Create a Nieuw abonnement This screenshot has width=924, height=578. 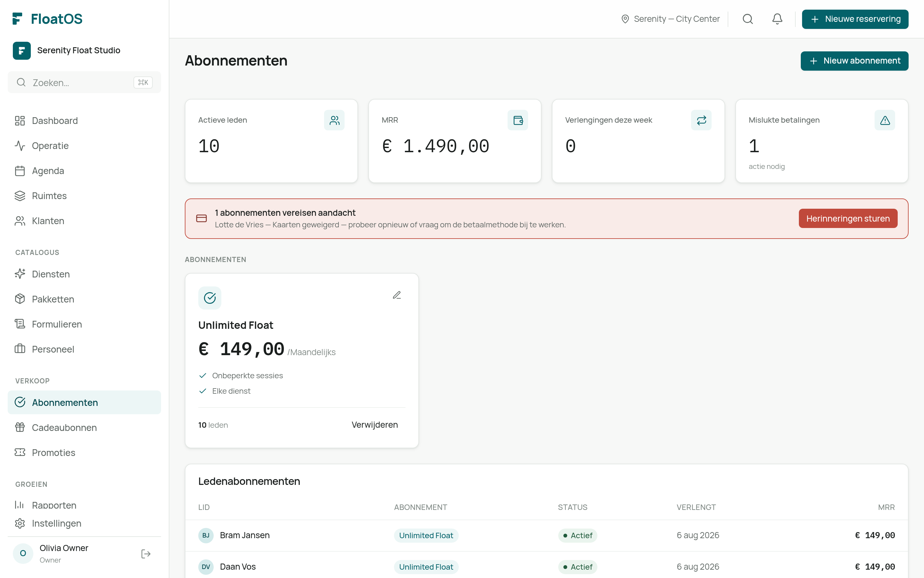pyautogui.click(x=854, y=61)
